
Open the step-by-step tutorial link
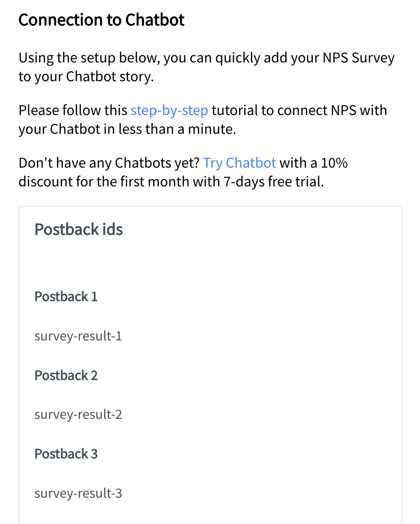coord(169,111)
